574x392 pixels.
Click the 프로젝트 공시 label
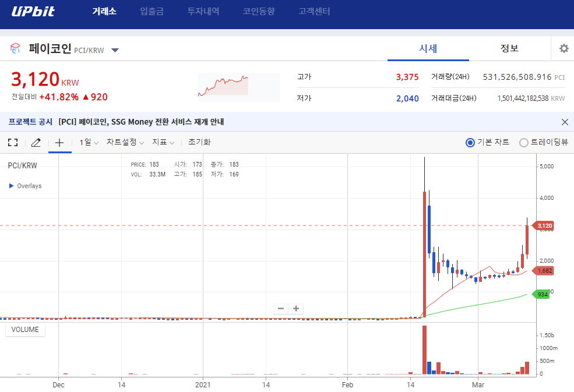(30, 122)
